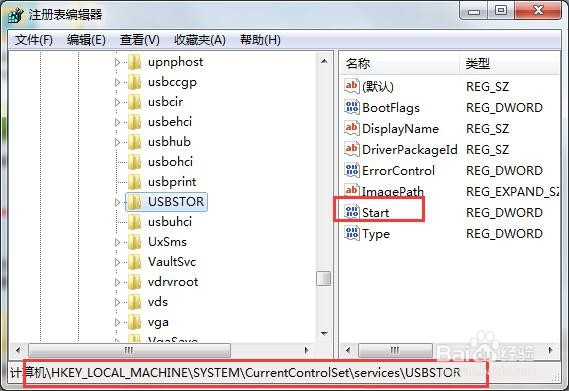Click the usbuhci folder icon
The width and height of the screenshot is (569, 391).
tap(135, 222)
